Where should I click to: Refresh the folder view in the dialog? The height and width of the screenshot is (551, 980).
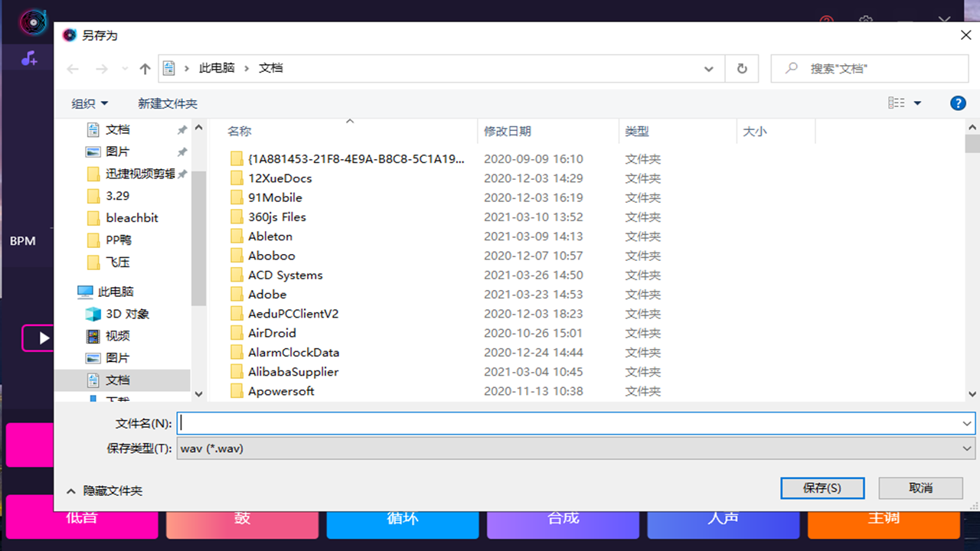pyautogui.click(x=741, y=68)
